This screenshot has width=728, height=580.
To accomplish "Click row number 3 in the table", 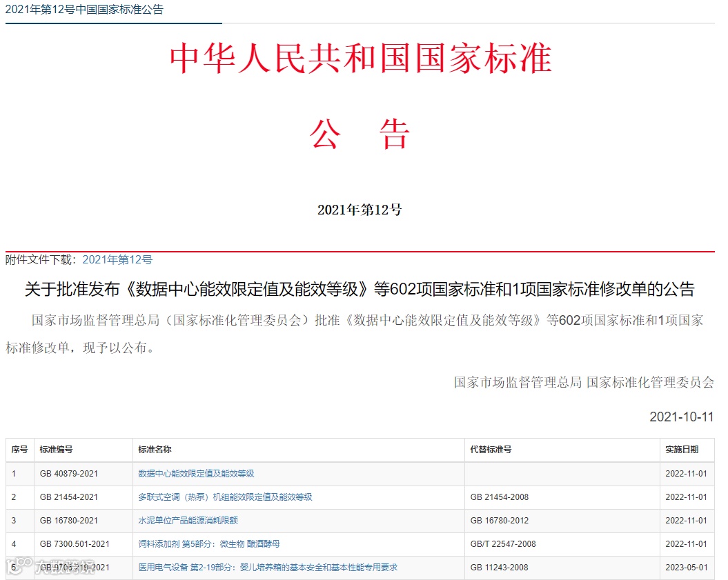I will click(14, 521).
